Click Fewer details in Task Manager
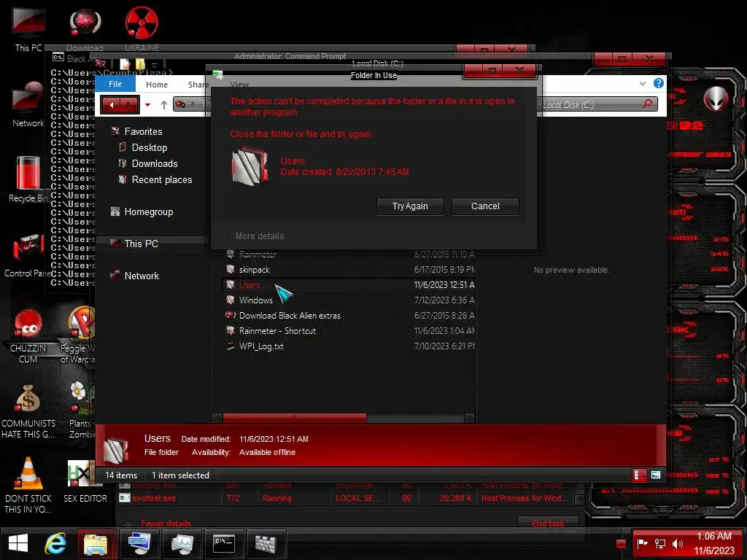Image resolution: width=747 pixels, height=560 pixels. point(166,524)
